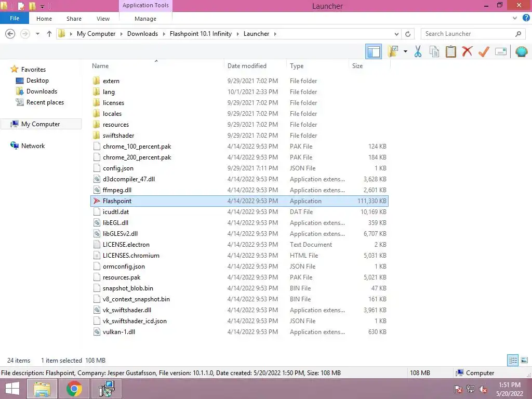Click File Explorer on the taskbar
Image resolution: width=532 pixels, height=399 pixels.
[42, 389]
